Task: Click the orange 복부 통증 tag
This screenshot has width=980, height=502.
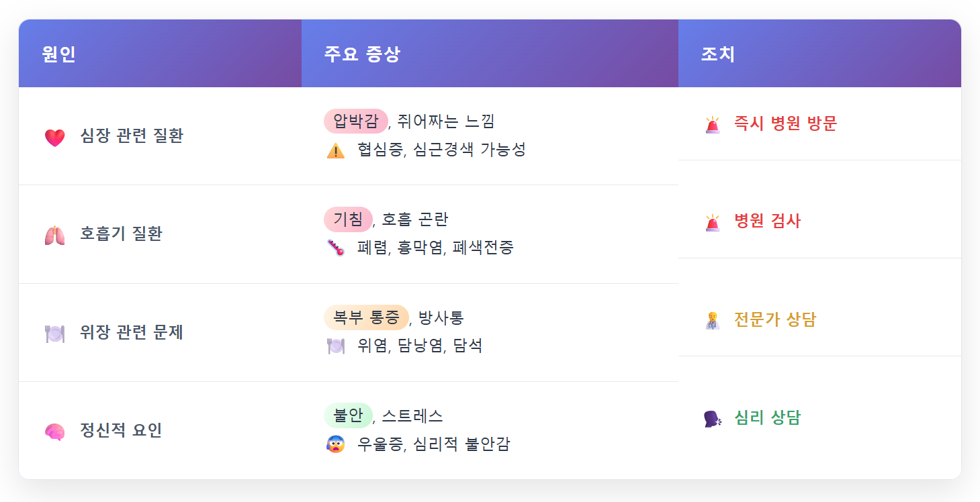Action: click(366, 317)
